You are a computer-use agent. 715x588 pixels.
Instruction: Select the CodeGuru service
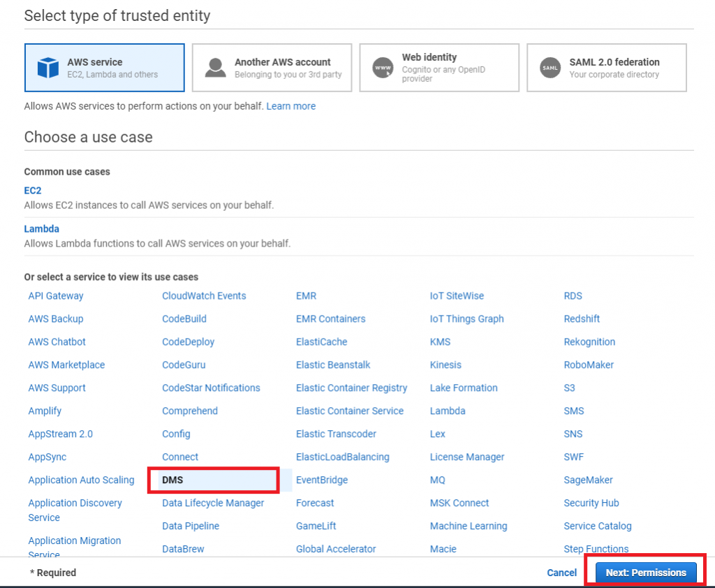[x=184, y=365]
